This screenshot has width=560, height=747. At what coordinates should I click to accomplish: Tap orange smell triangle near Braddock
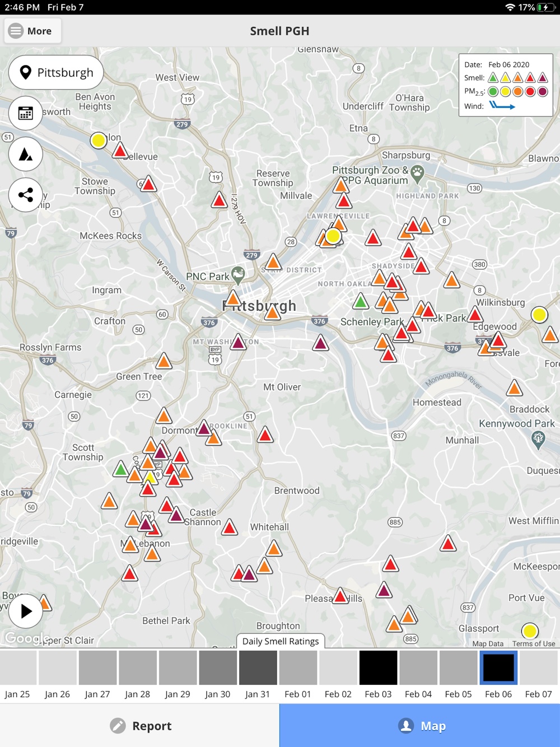(x=514, y=387)
